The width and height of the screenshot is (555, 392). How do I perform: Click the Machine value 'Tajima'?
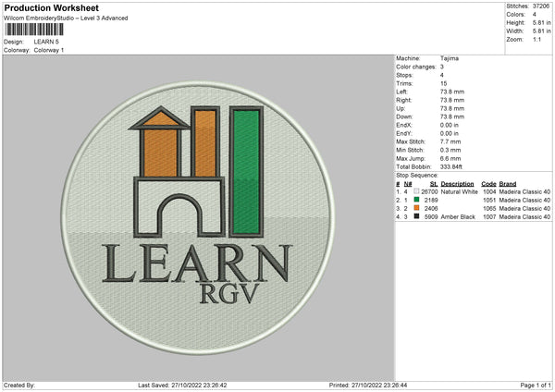coord(450,58)
